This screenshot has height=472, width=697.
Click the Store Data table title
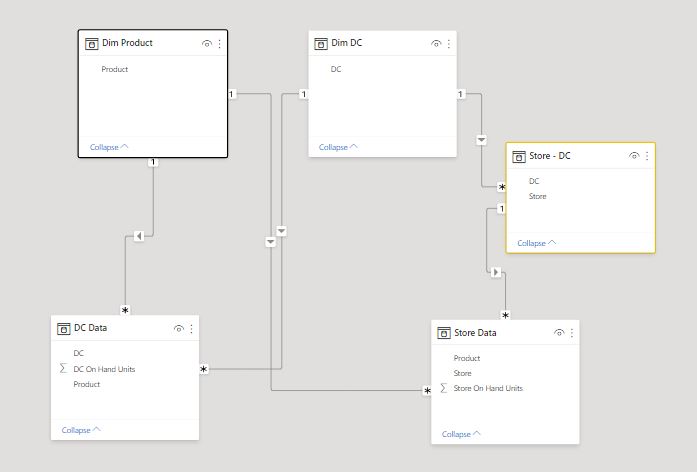coord(475,332)
